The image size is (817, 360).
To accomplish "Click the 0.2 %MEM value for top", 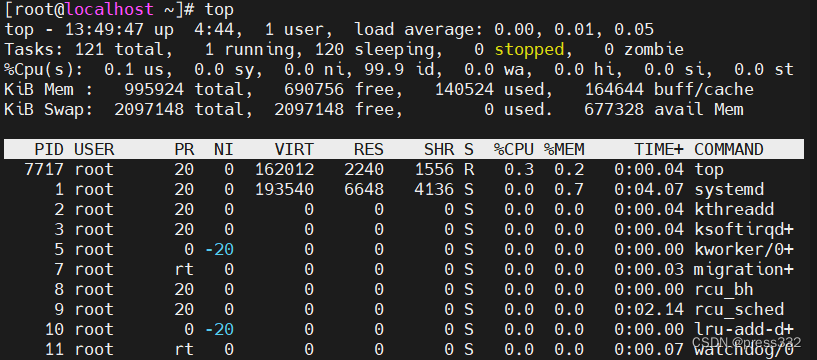I will click(x=569, y=169).
